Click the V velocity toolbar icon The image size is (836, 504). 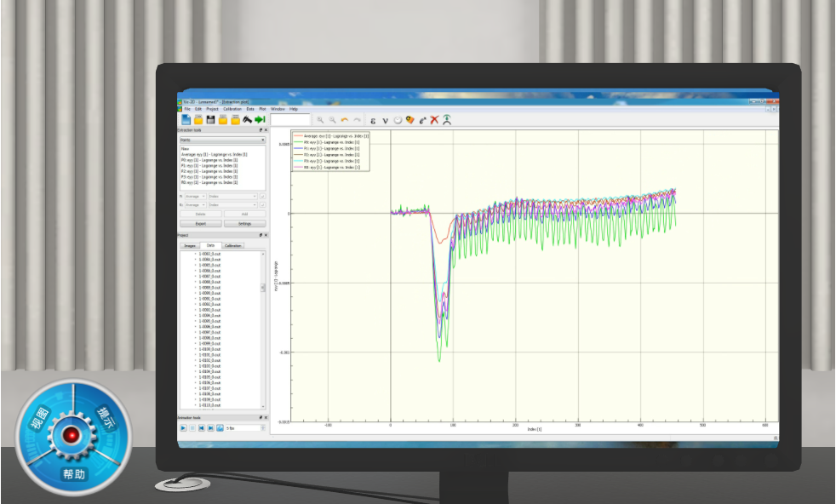point(386,120)
